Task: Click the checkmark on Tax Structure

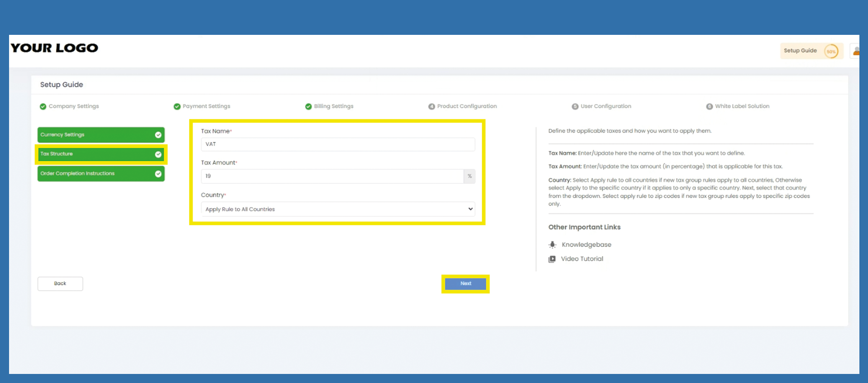Action: [158, 154]
